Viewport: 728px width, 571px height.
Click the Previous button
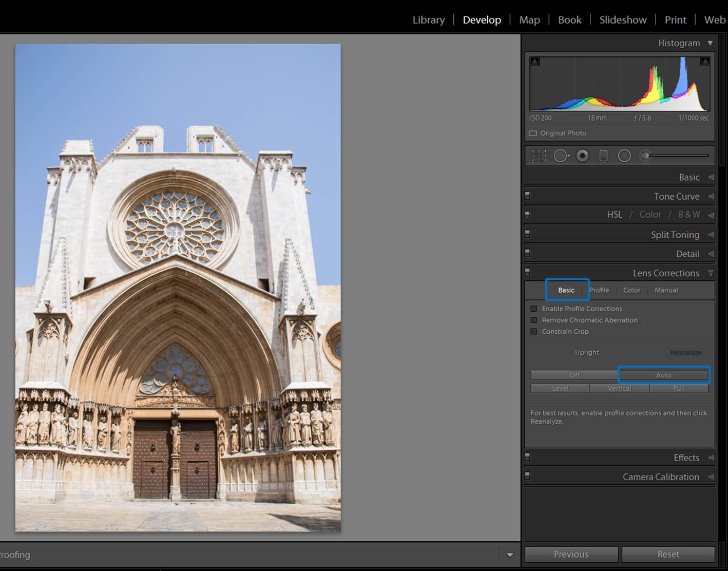(x=571, y=555)
